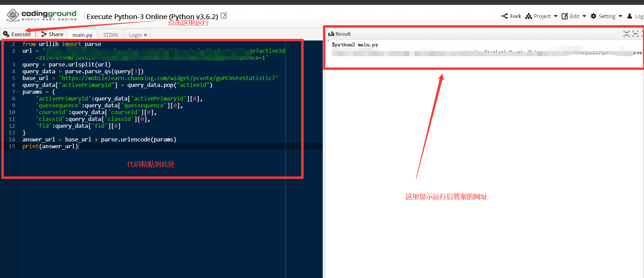
Task: Click code line 'from urllib import parse'
Action: pyautogui.click(x=62, y=44)
